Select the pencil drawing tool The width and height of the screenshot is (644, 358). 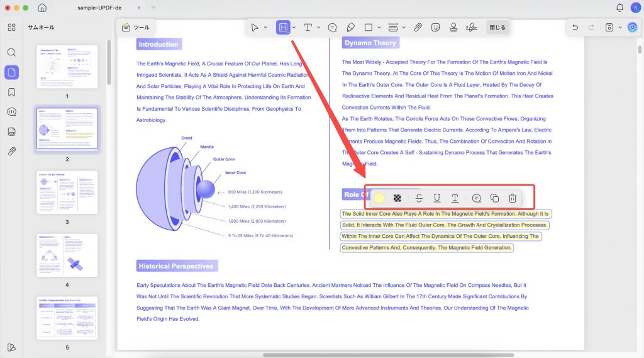[x=351, y=28]
